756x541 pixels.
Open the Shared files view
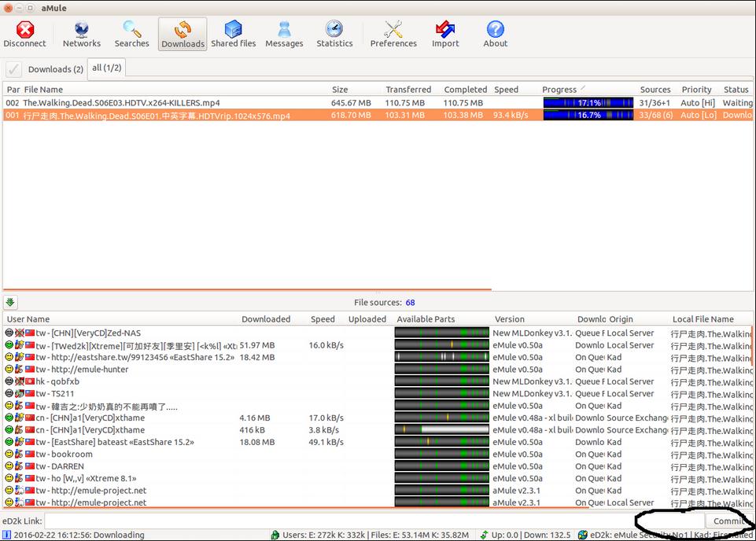(233, 35)
